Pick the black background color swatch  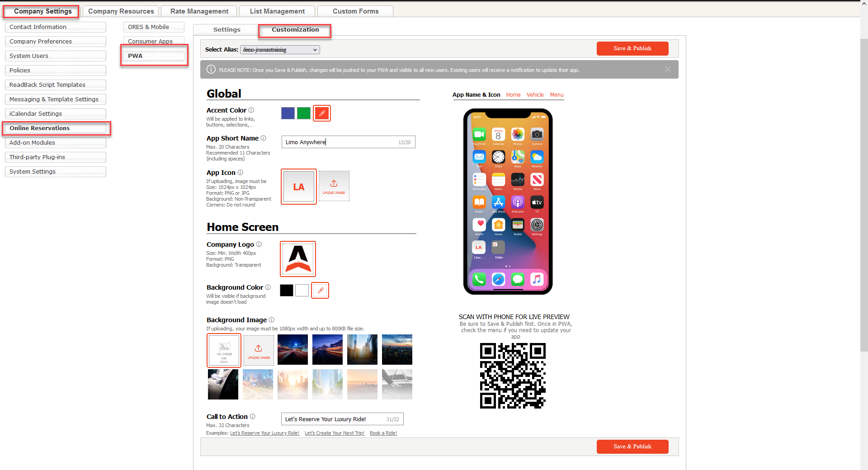coord(286,290)
